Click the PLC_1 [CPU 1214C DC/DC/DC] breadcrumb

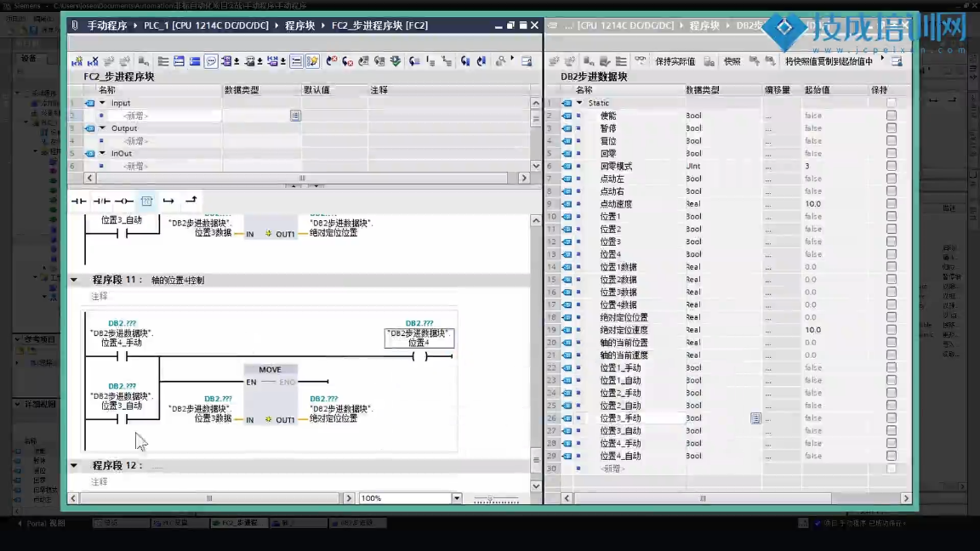[206, 26]
